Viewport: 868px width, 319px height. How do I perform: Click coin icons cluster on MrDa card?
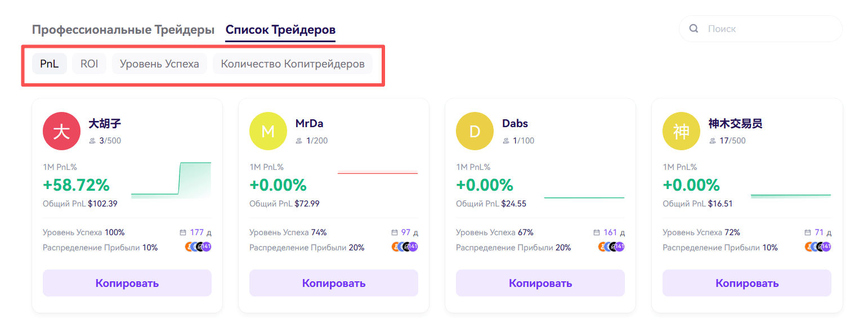point(405,246)
